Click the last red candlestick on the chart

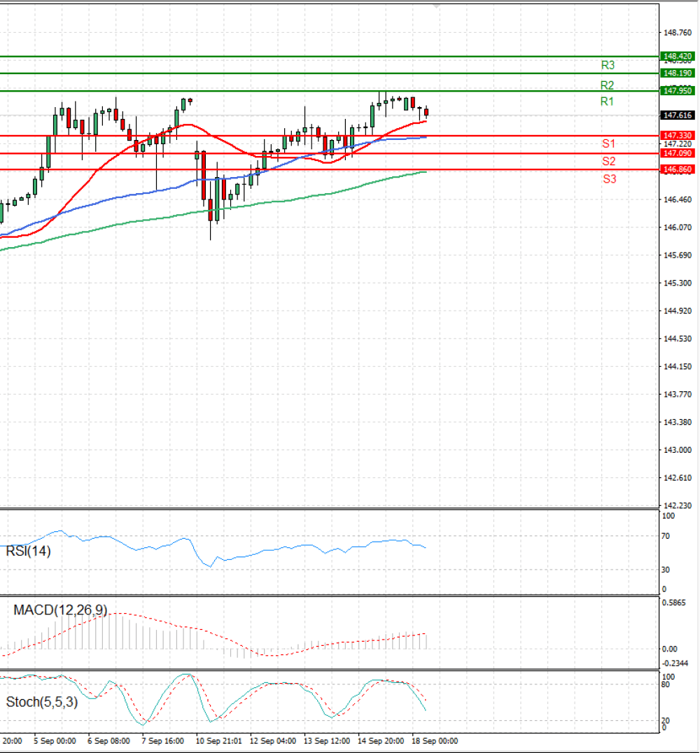coord(426,113)
